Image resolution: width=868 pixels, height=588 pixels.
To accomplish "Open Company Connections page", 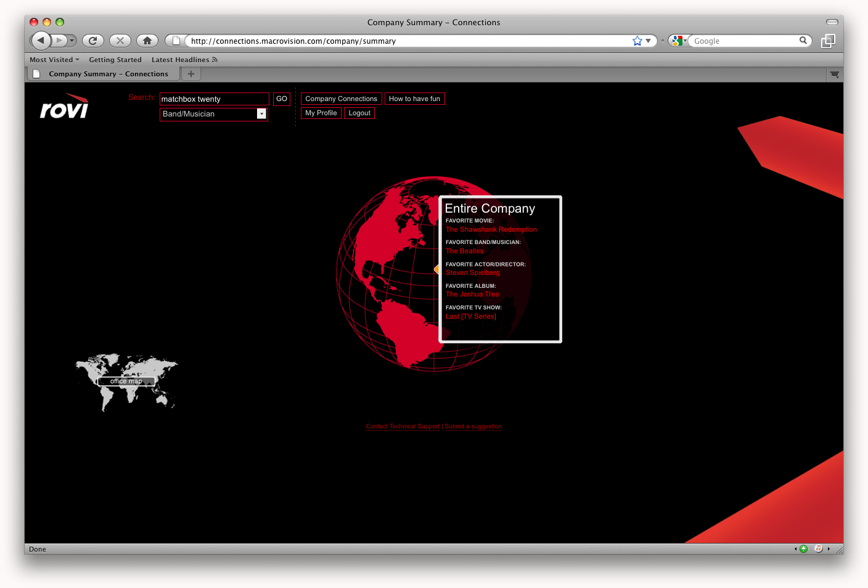I will tap(342, 99).
